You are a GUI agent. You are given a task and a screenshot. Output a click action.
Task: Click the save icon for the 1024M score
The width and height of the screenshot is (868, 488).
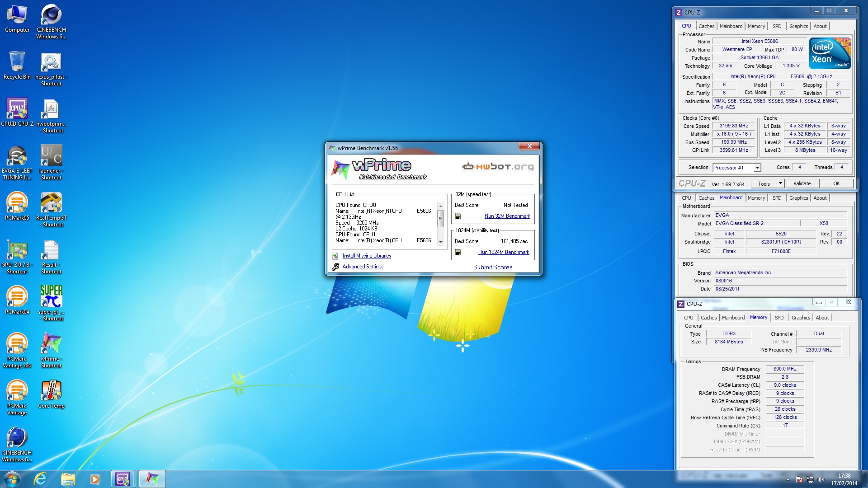(458, 252)
